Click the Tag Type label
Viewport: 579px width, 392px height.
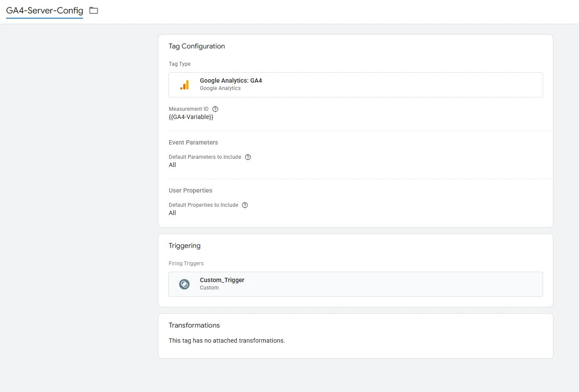pyautogui.click(x=180, y=64)
